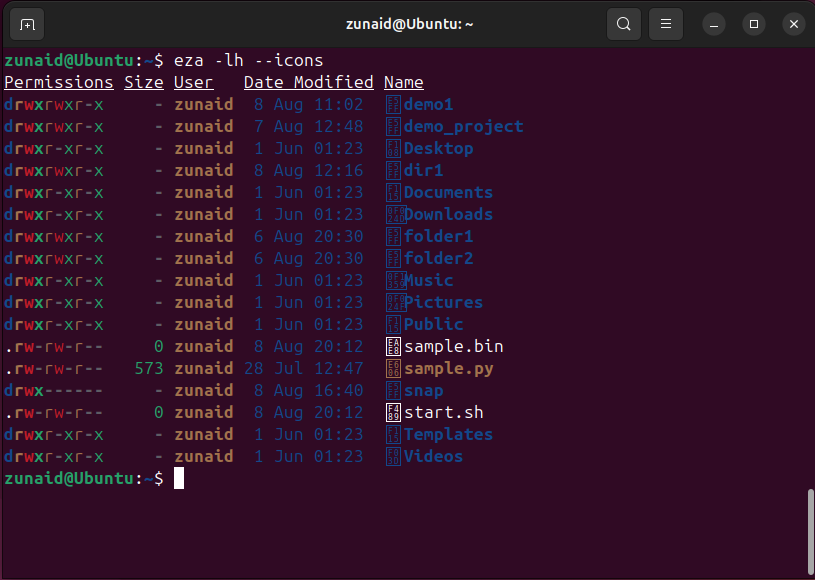This screenshot has width=815, height=580.
Task: Click the Permissions column header
Action: [58, 82]
